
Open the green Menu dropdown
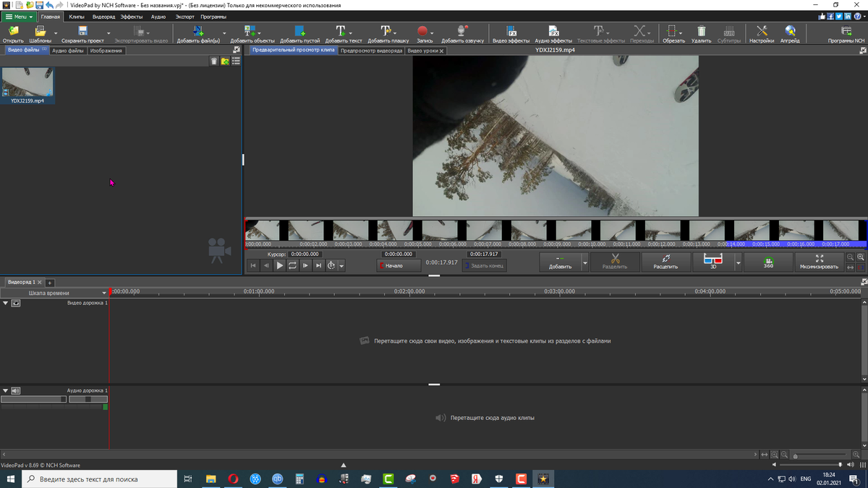[x=20, y=16]
